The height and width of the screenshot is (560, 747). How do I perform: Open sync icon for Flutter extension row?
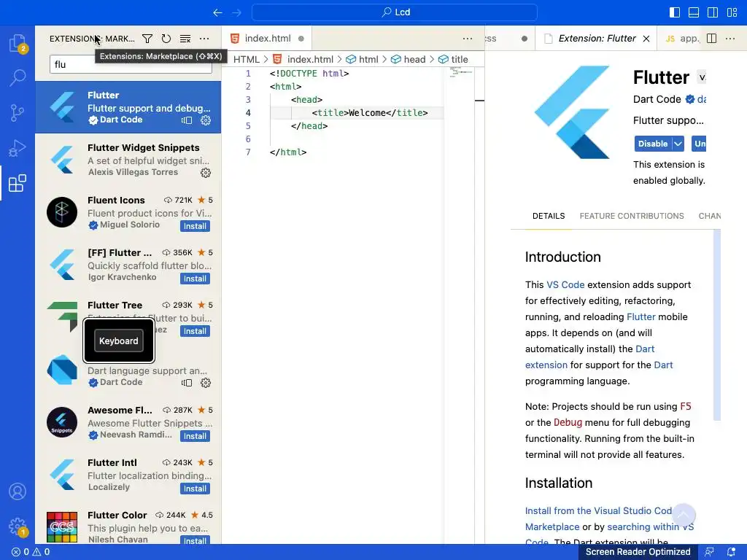[187, 120]
